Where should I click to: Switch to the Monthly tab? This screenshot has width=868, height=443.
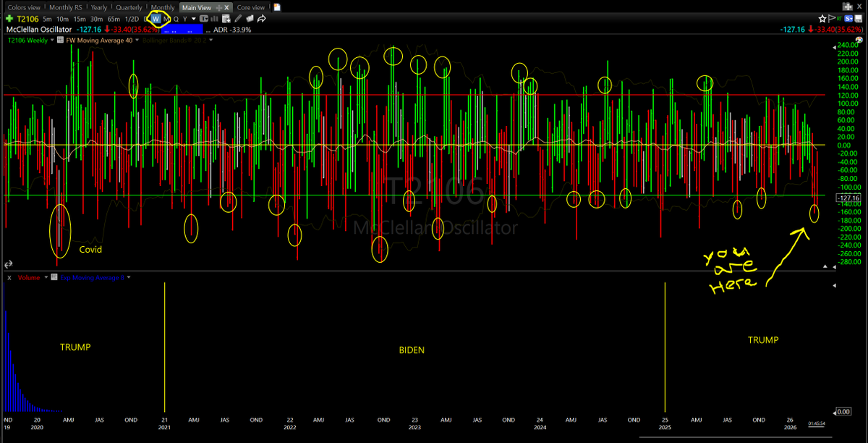pyautogui.click(x=163, y=7)
